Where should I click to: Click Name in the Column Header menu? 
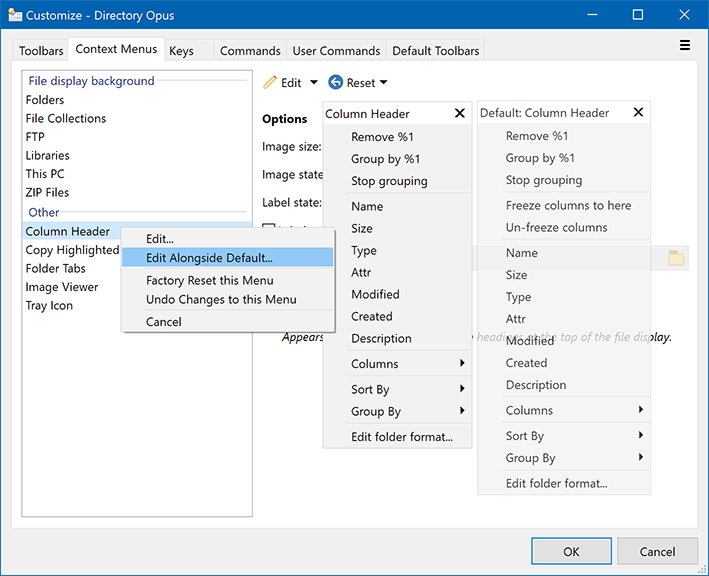[398, 206]
